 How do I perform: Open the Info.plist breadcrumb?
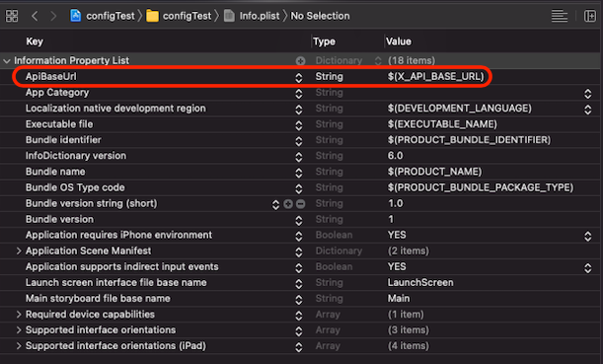(x=253, y=16)
